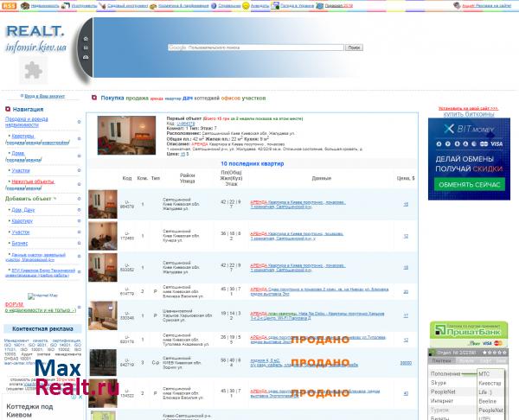Open the red ФОРУМ link
519x420 pixels.
[14, 304]
